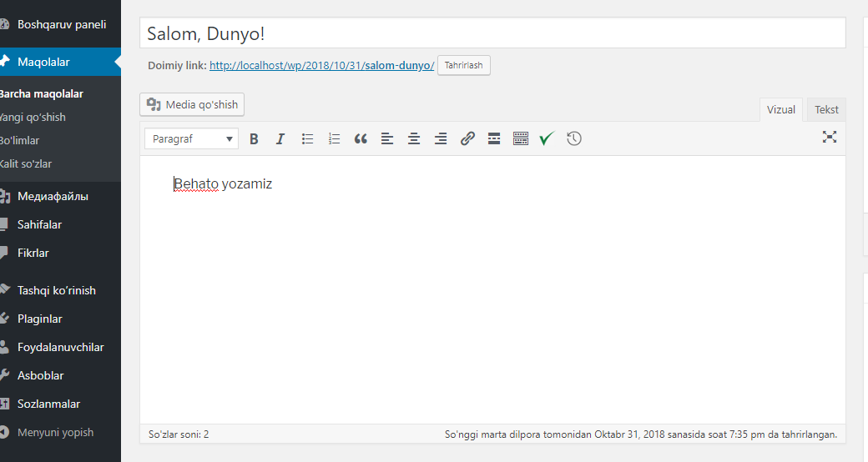Center align the text
The image size is (868, 462).
coord(413,139)
